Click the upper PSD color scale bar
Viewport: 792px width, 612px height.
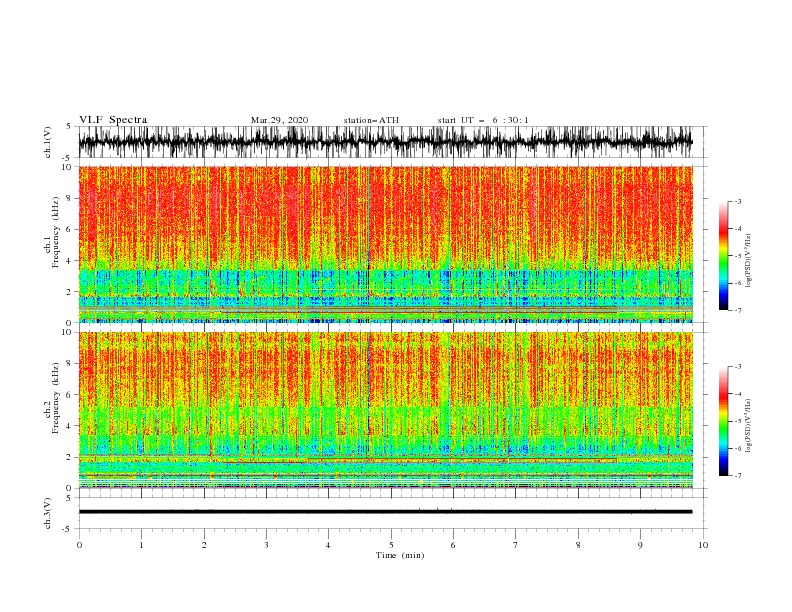723,256
